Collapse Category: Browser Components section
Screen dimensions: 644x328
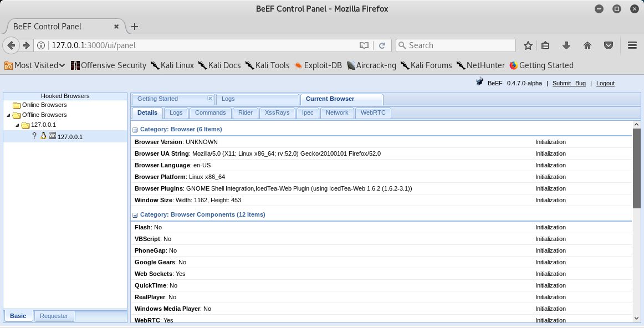[x=135, y=215]
